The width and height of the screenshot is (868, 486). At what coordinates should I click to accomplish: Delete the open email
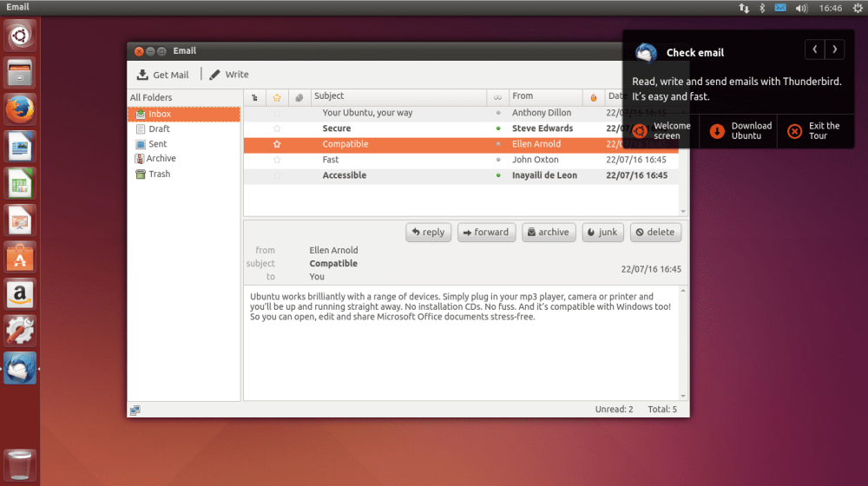coord(655,233)
